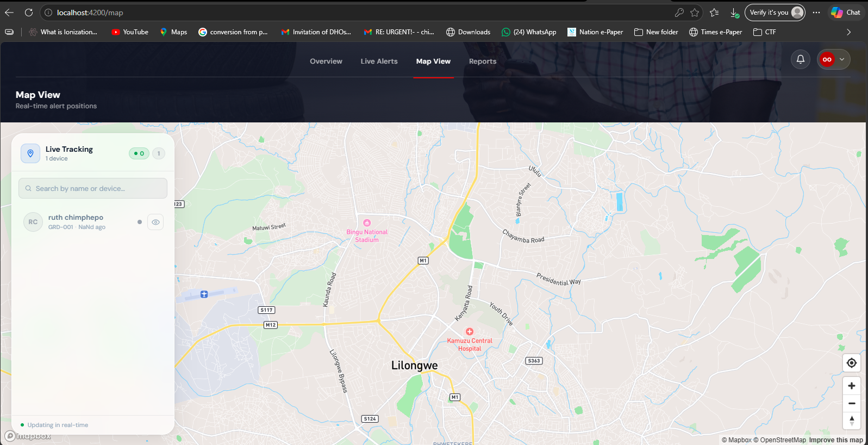Screen dimensions: 868x445
Task: Select the ruth chimphepo device row
Action: [x=93, y=222]
